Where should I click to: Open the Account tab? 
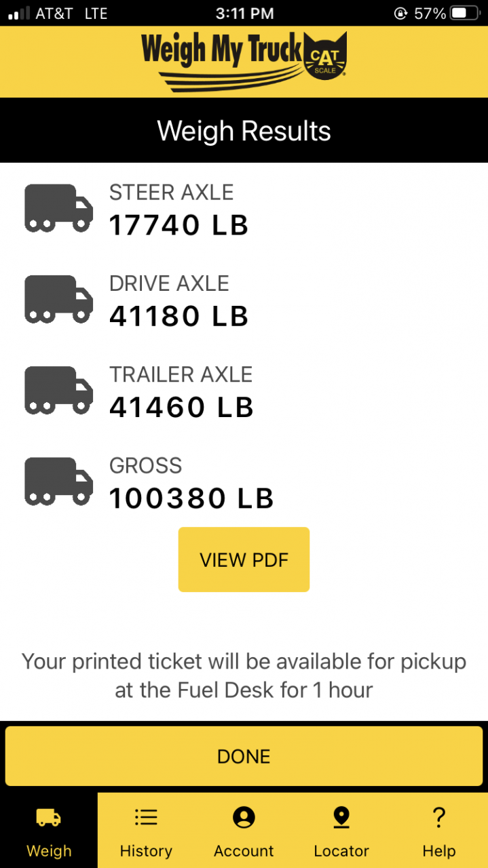(244, 831)
